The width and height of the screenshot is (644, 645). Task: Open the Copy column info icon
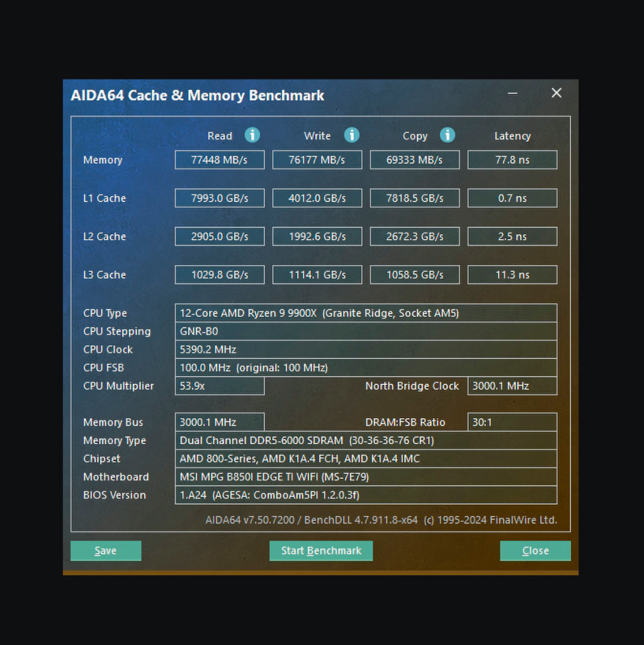[x=448, y=135]
